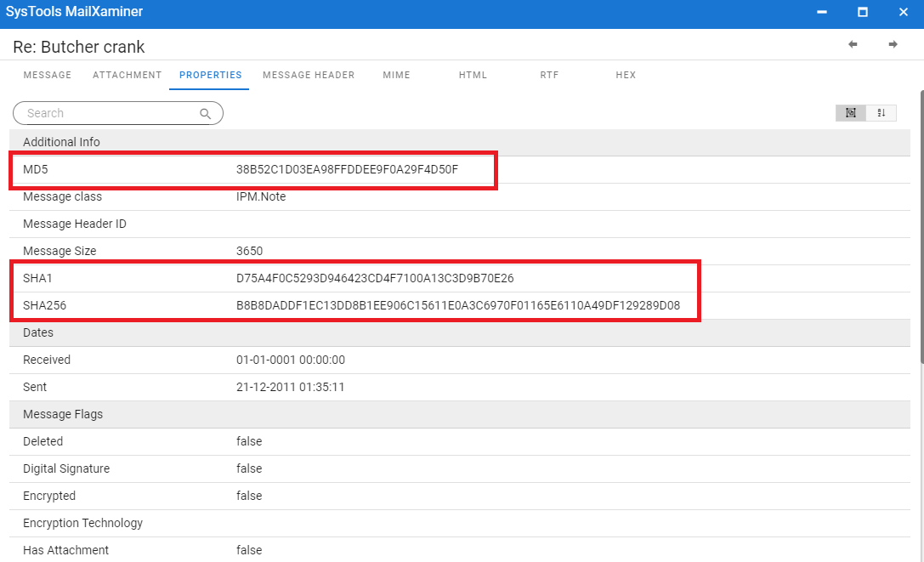Select the SHA256 hash value
The image size is (924, 562).
(458, 305)
